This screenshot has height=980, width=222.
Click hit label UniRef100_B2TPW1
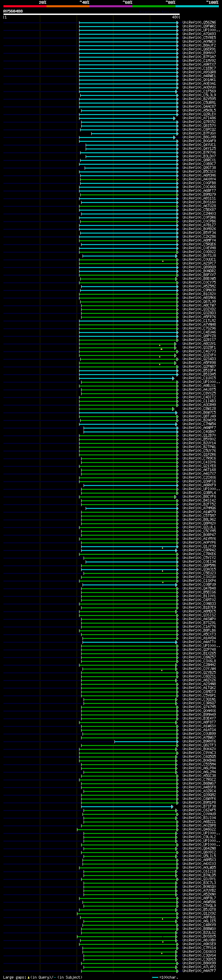point(199,447)
